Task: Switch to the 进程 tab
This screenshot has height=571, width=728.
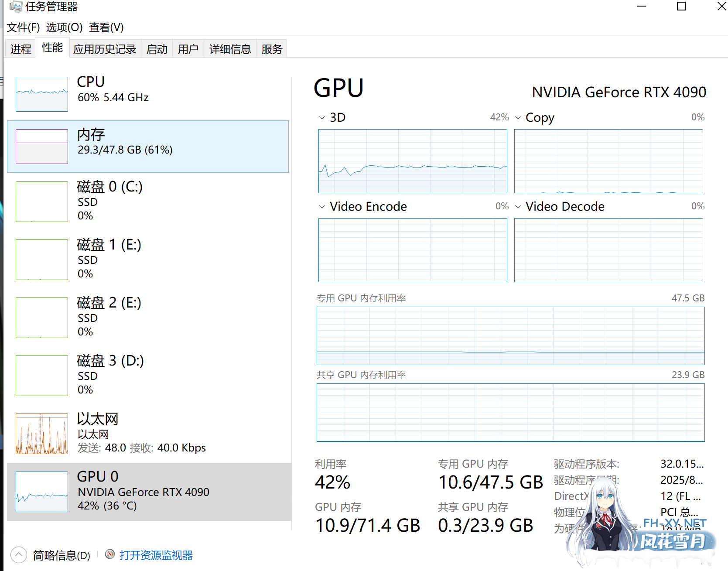Action: [x=20, y=48]
